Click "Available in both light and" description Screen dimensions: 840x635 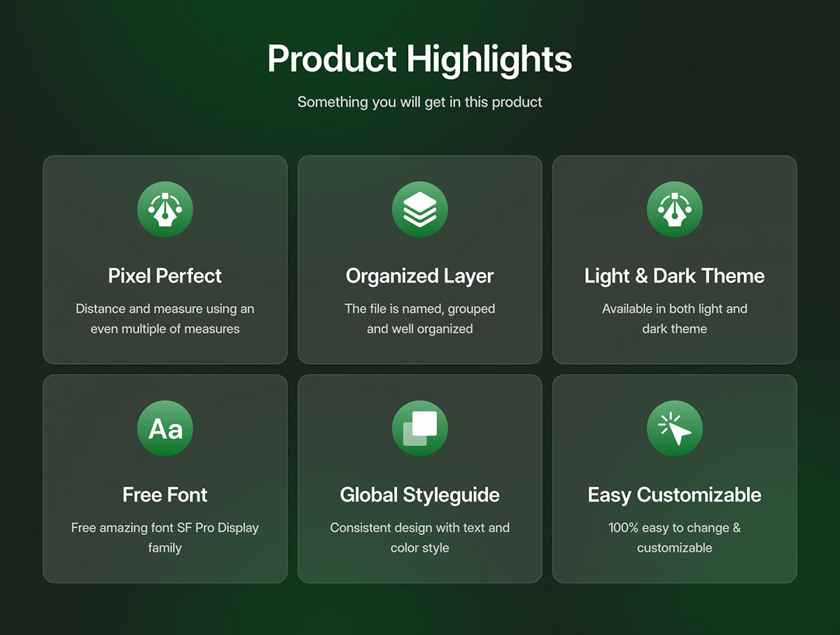[x=675, y=309]
